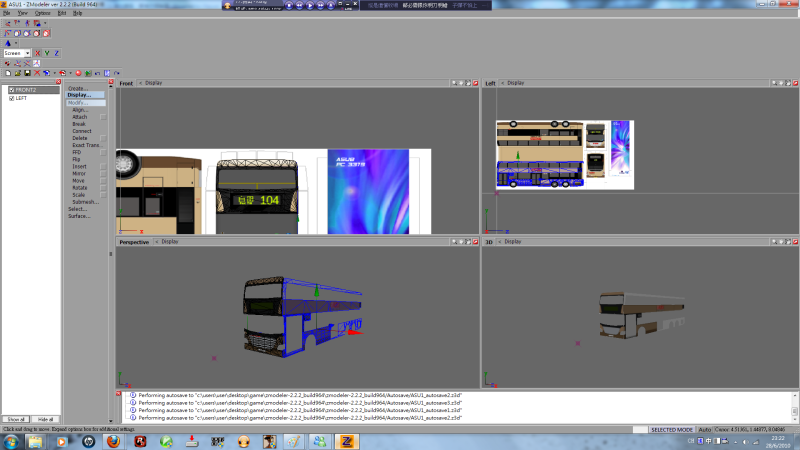Click the X axis constraint icon
Screen dimensions: 800x450
38,53
